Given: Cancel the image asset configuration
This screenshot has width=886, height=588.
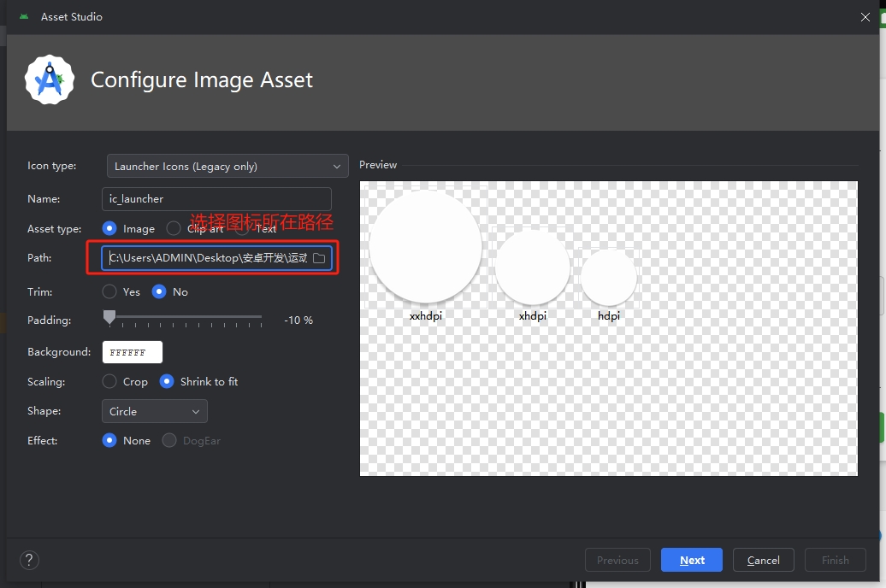Looking at the screenshot, I should (x=763, y=560).
